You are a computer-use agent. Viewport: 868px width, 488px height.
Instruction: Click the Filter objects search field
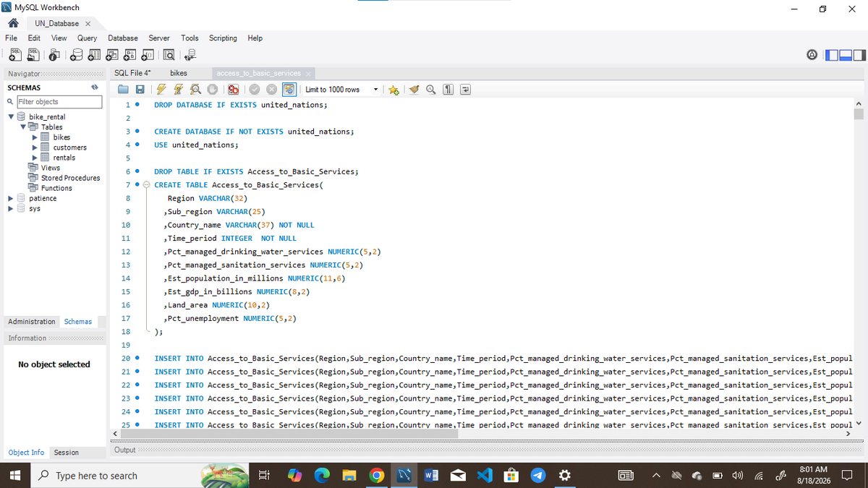point(59,102)
